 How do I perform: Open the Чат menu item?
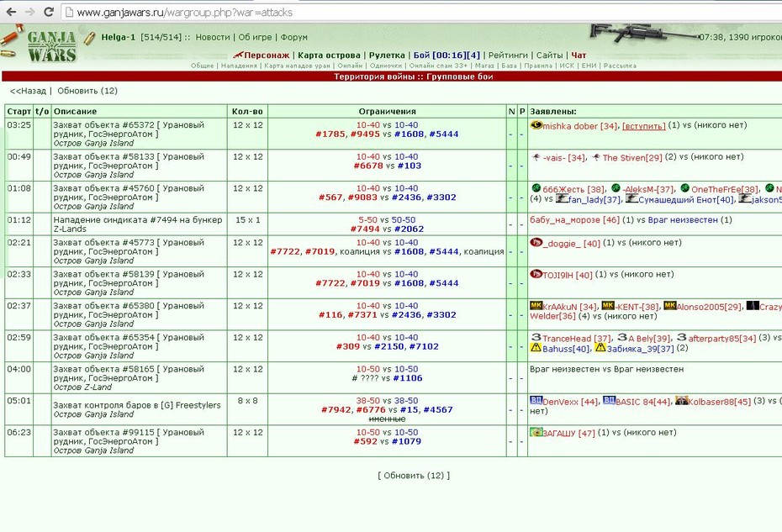(579, 55)
